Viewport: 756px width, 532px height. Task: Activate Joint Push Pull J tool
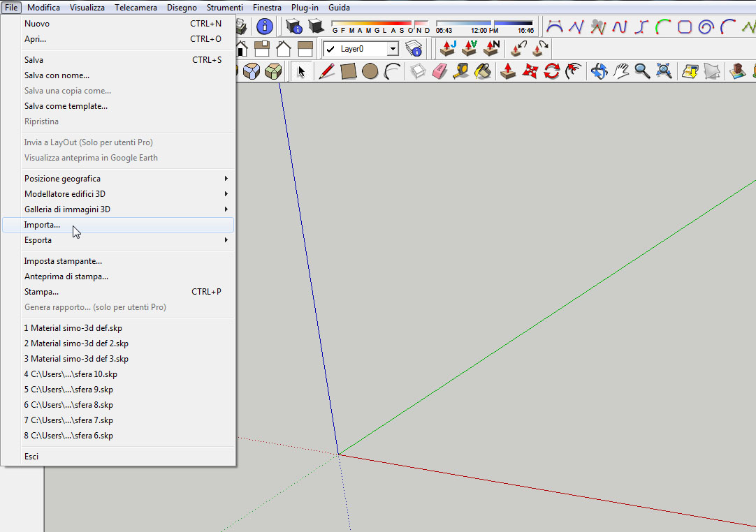[448, 48]
